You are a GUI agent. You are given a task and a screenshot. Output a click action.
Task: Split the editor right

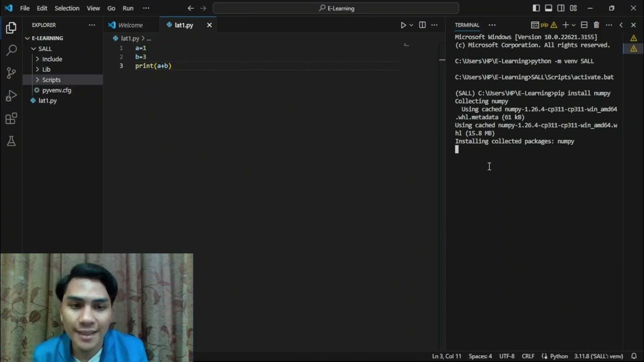pyautogui.click(x=423, y=25)
